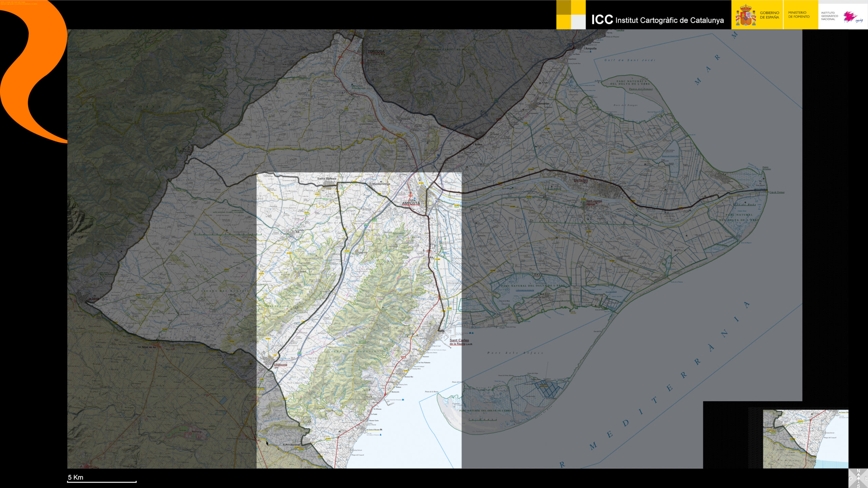This screenshot has width=868, height=488.
Task: Click the compass South arrow
Action: pos(858,483)
